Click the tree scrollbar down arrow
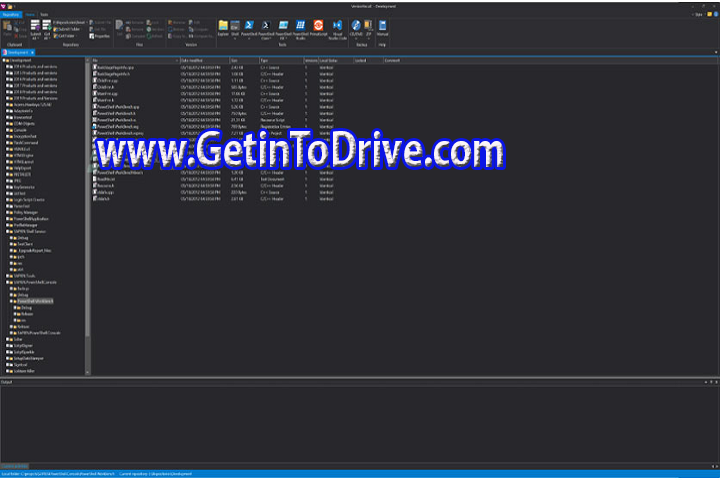The image size is (720, 480). point(88,373)
